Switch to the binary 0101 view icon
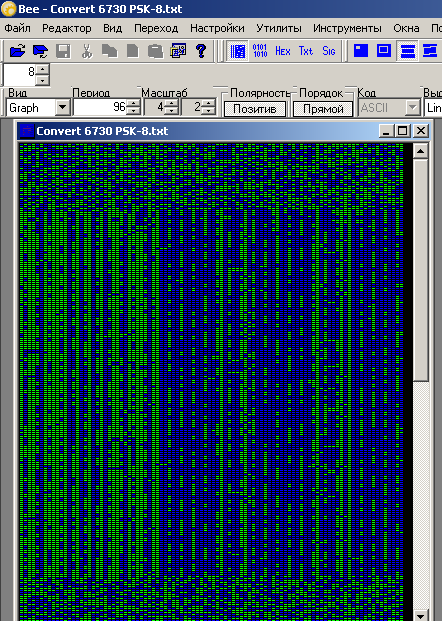Viewport: 442px width, 621px height. pos(260,51)
